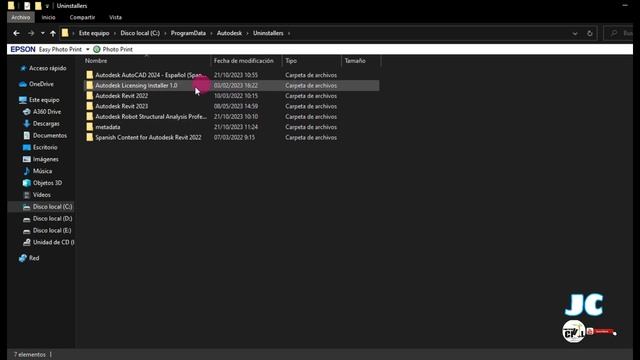The image size is (640, 360).
Task: Click the date 08/05/2023 14:59 cell
Action: [236, 106]
